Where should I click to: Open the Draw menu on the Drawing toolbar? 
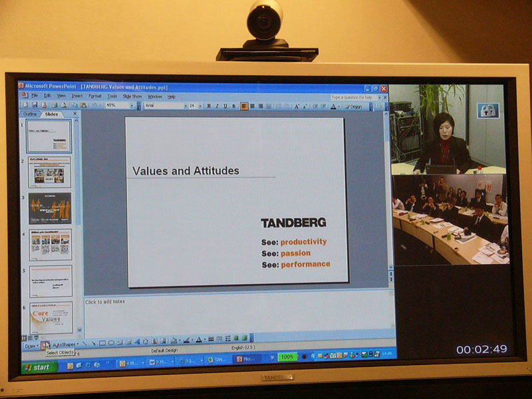[31, 346]
